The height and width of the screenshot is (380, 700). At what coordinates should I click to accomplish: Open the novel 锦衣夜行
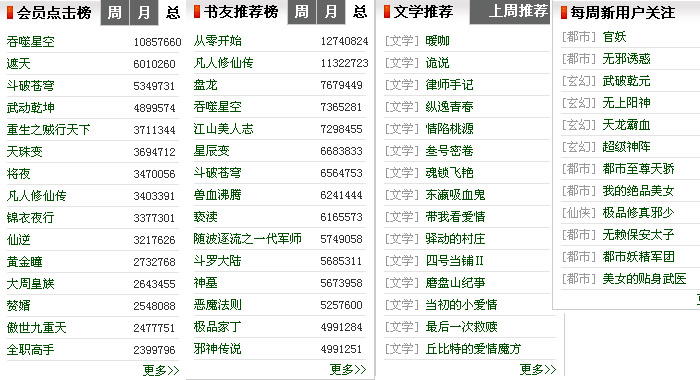[31, 218]
